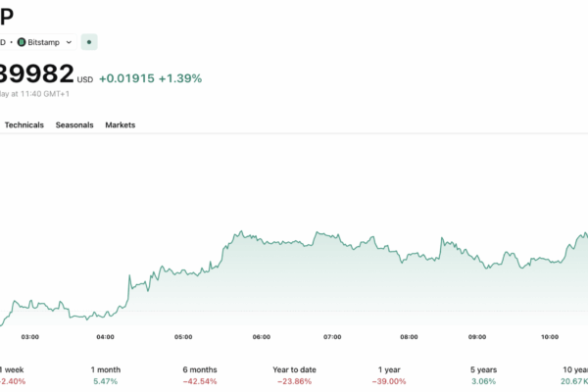588x392 pixels.
Task: Click the 06:00 time axis label
Action: [x=262, y=337]
